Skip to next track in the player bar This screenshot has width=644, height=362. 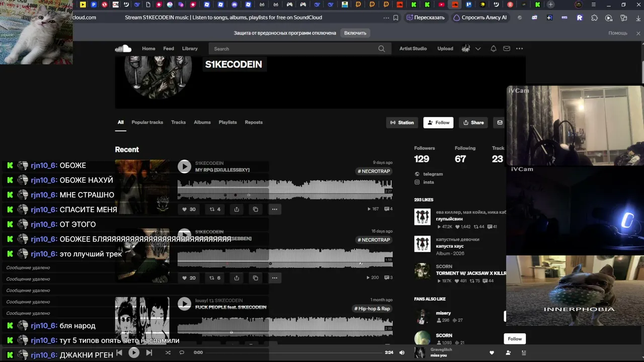(149, 352)
